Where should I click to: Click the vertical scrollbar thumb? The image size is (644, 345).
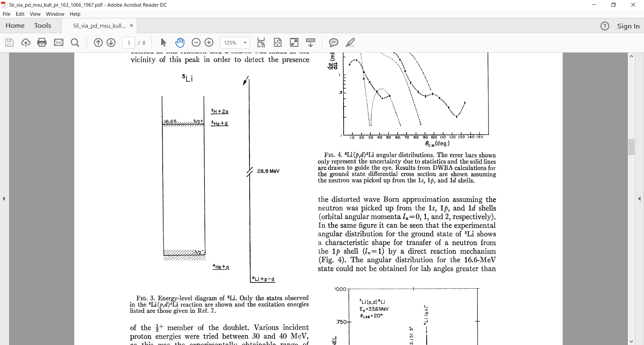632,147
